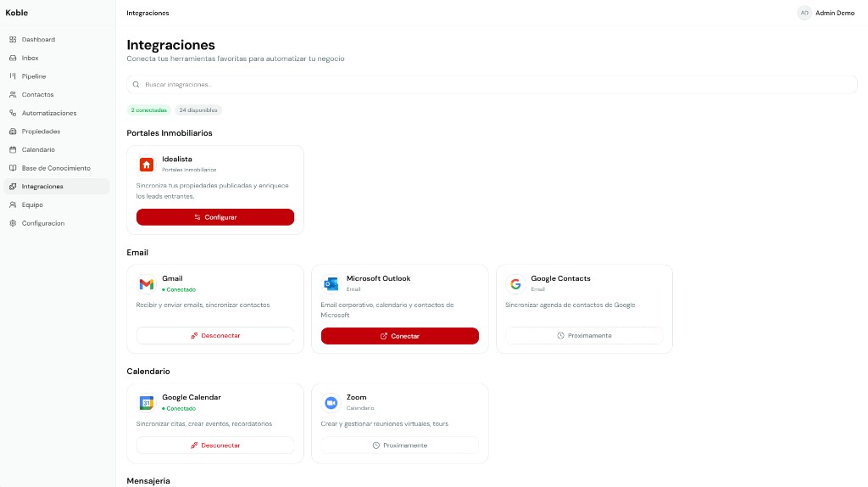Click the search magnifier icon
Viewport: 868px width, 487px height.
coord(136,85)
